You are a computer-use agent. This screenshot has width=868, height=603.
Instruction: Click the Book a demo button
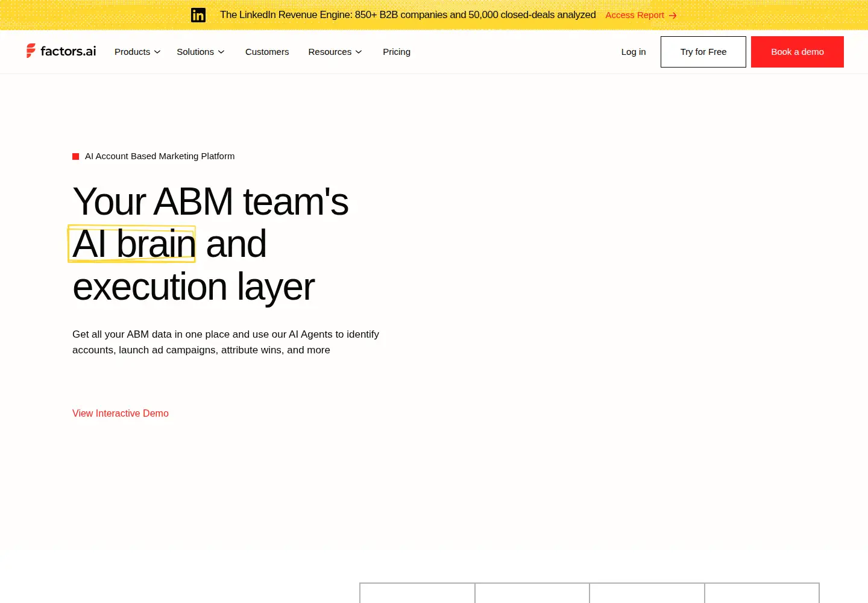pyautogui.click(x=797, y=52)
